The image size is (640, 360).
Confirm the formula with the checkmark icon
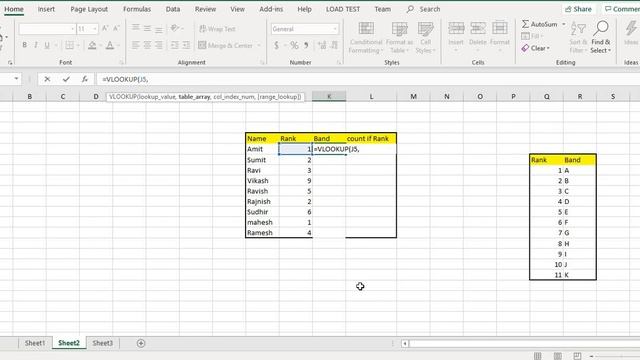[66, 79]
